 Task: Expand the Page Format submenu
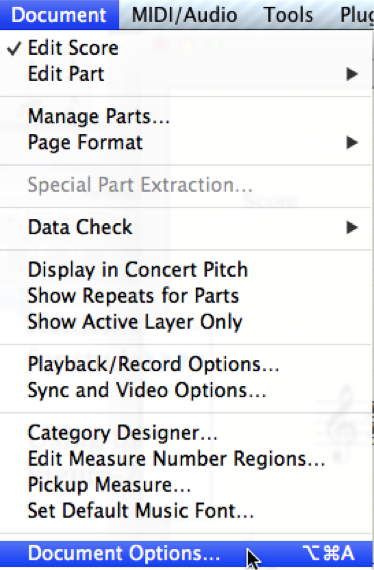click(x=186, y=142)
